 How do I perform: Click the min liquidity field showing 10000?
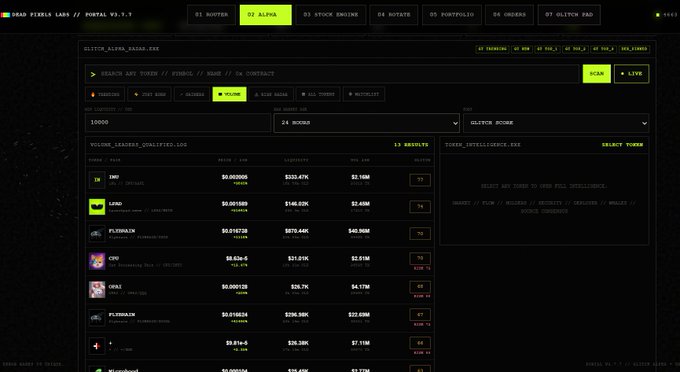(178, 123)
